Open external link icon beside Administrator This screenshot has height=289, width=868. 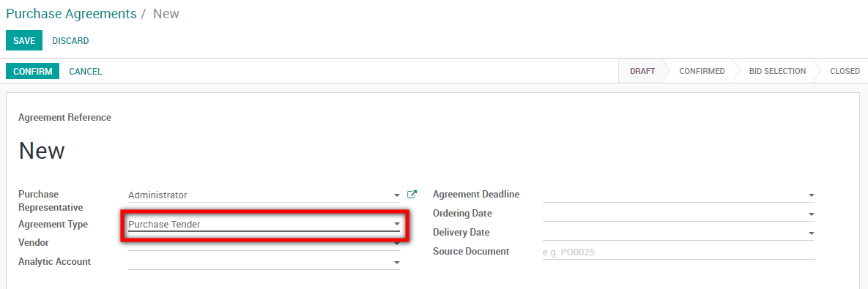coord(412,195)
